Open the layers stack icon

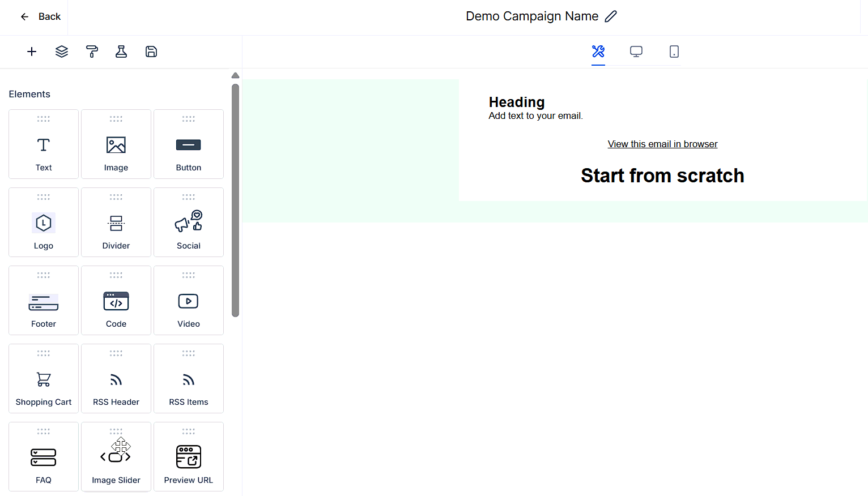point(62,52)
